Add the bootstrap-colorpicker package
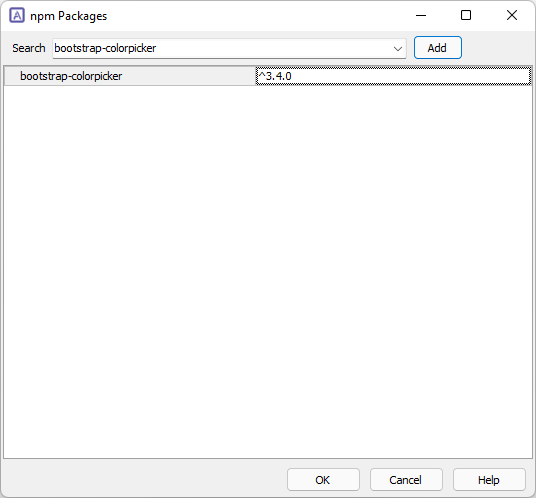This screenshot has width=536, height=498. pos(438,48)
